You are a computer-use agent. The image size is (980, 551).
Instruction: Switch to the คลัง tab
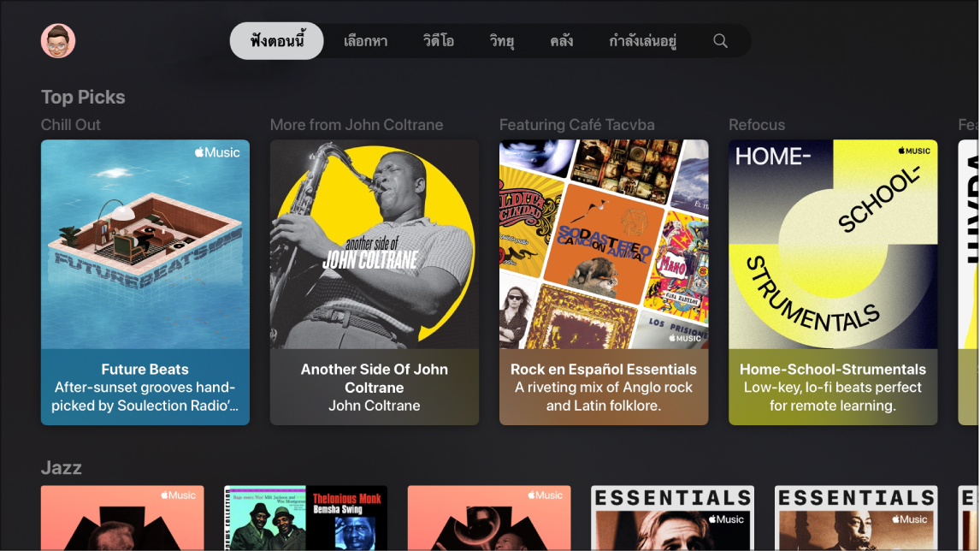tap(561, 41)
